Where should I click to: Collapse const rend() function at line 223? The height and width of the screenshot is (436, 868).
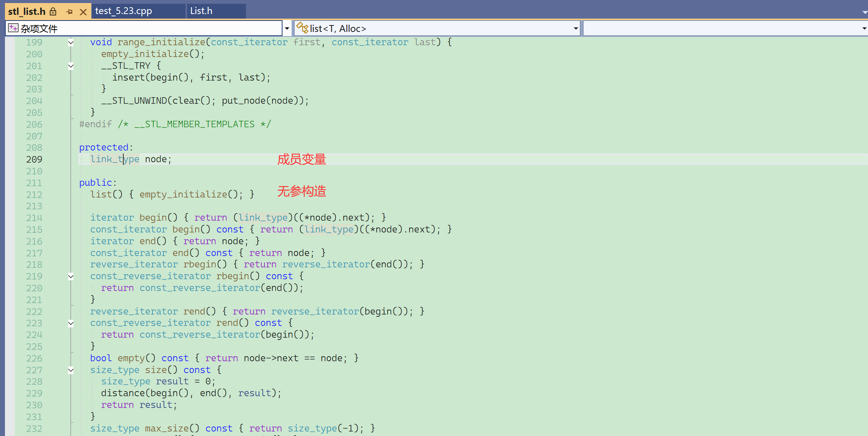(71, 323)
